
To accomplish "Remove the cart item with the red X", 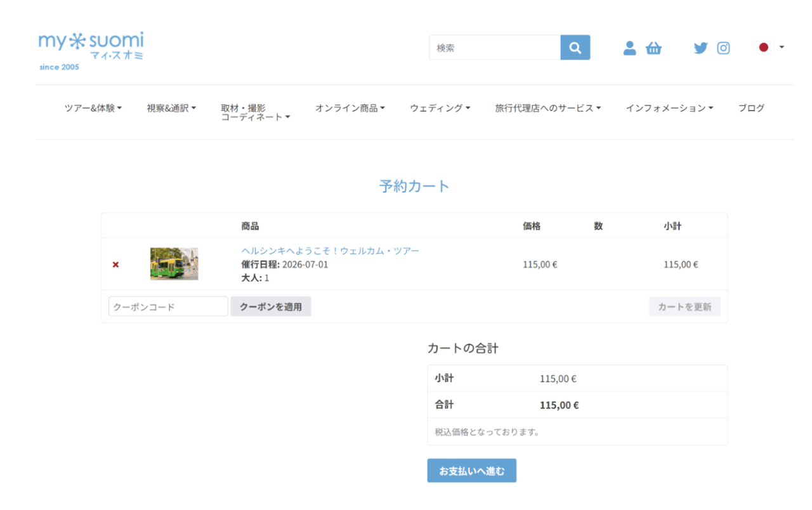I will point(115,265).
